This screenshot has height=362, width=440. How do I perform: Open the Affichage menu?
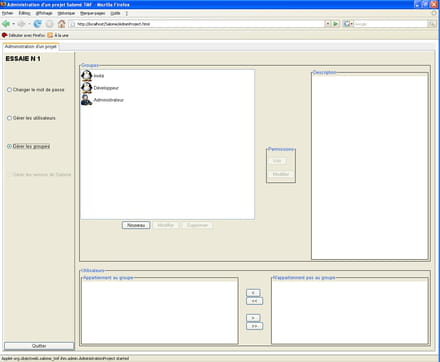tap(44, 13)
